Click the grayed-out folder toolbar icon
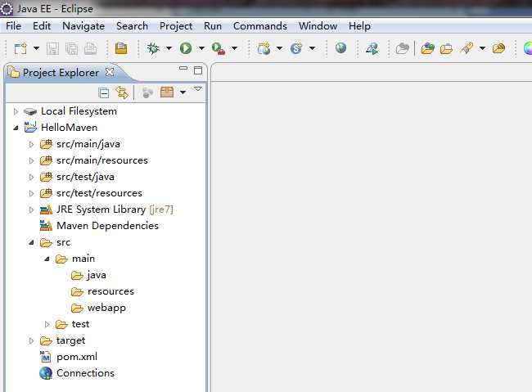The width and height of the screenshot is (532, 392). [403, 48]
